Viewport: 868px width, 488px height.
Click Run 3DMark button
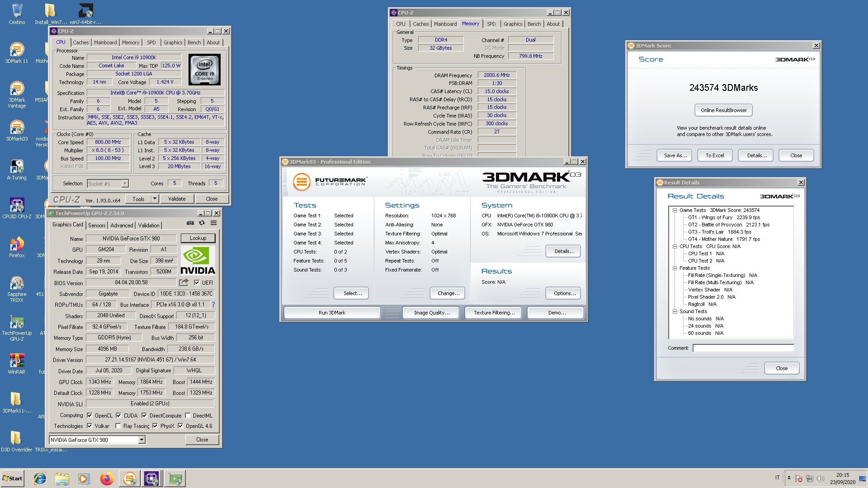(x=332, y=313)
